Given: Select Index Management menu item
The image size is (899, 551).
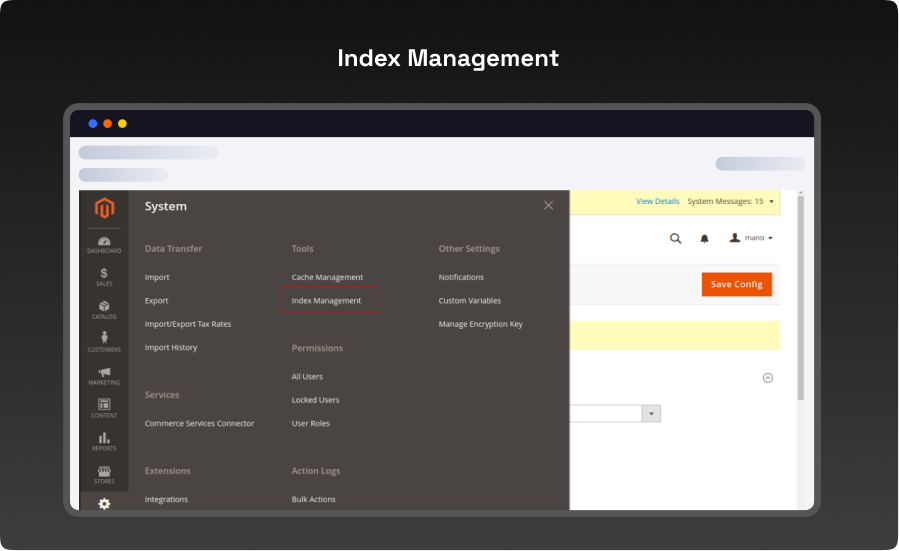Looking at the screenshot, I should (326, 300).
